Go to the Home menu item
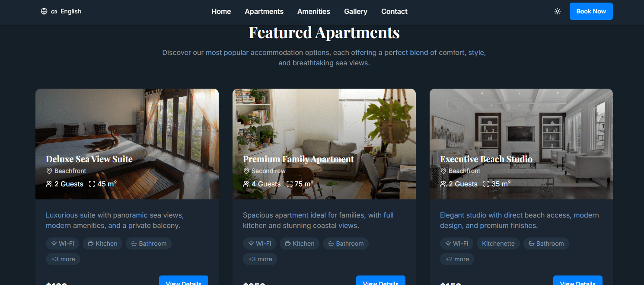This screenshot has width=644, height=285. point(221,11)
